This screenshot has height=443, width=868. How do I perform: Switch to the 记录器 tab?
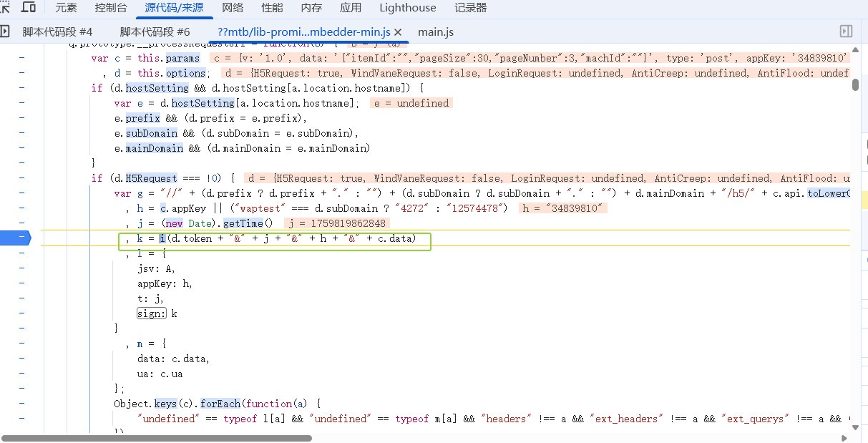pos(471,8)
